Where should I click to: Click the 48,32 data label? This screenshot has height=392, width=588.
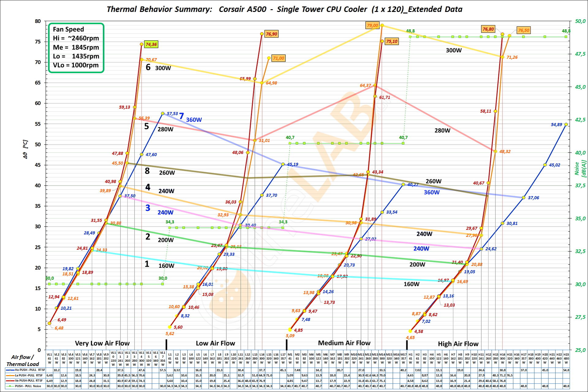point(505,152)
